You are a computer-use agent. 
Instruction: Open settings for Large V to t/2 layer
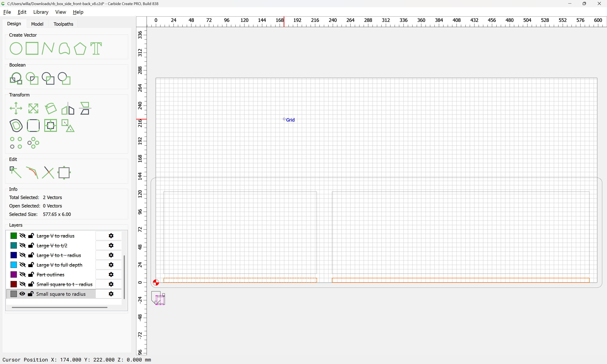pos(111,246)
